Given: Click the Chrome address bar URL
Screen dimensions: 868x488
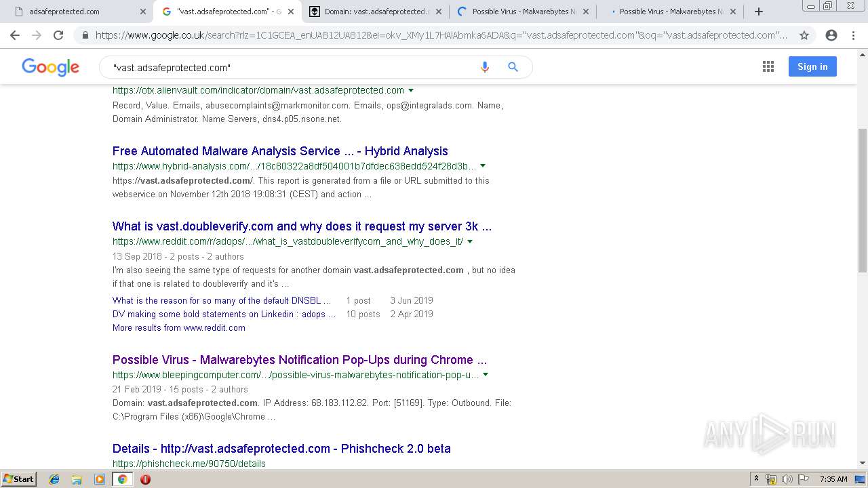Looking at the screenshot, I should point(441,35).
